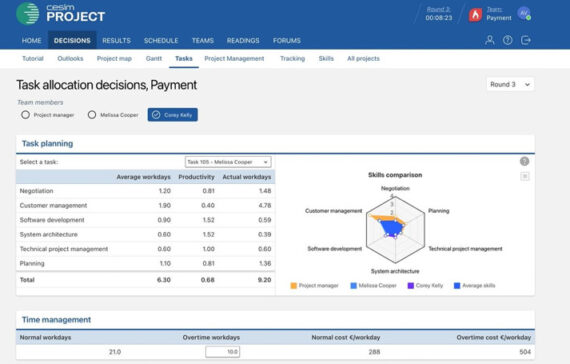Viewport: 570px width, 364px height.
Task: Open the Project Management tab
Action: (234, 59)
